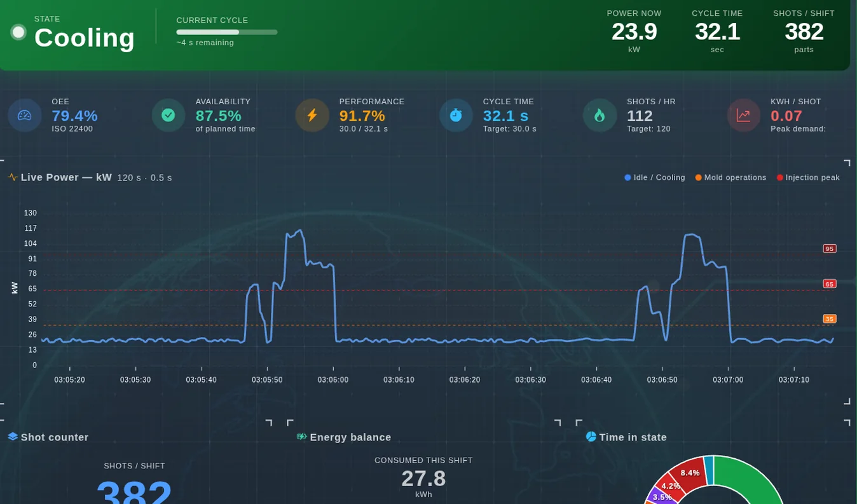Click the Cycle Time stopwatch icon
Screen dimensions: 857x504
coord(456,115)
